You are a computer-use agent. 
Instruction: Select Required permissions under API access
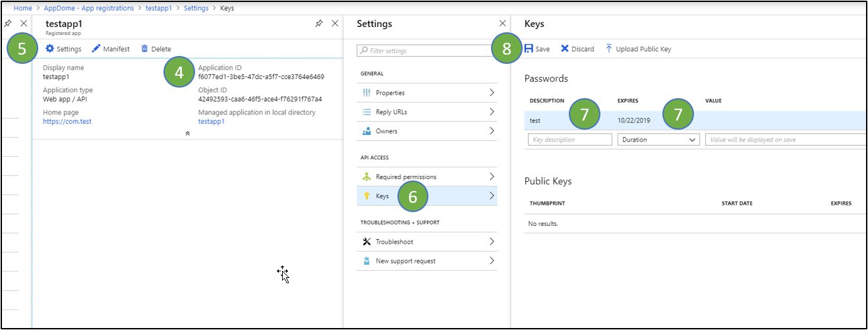pyautogui.click(x=426, y=177)
